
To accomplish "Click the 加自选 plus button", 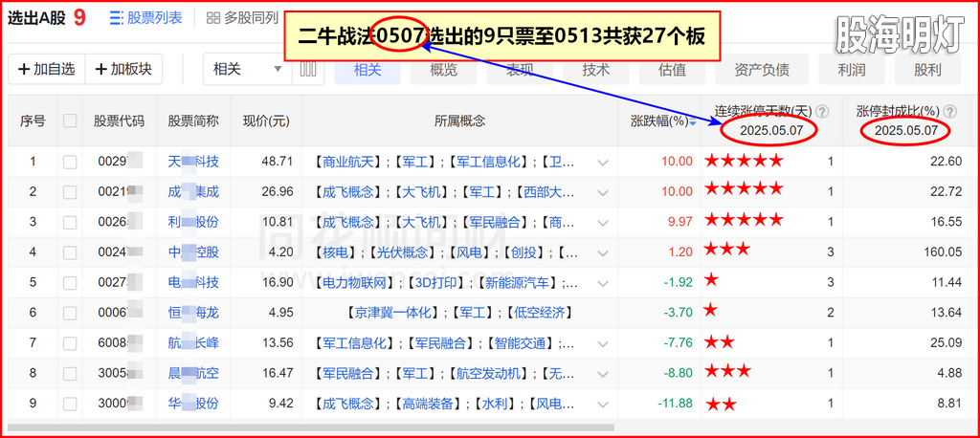I will coord(46,69).
